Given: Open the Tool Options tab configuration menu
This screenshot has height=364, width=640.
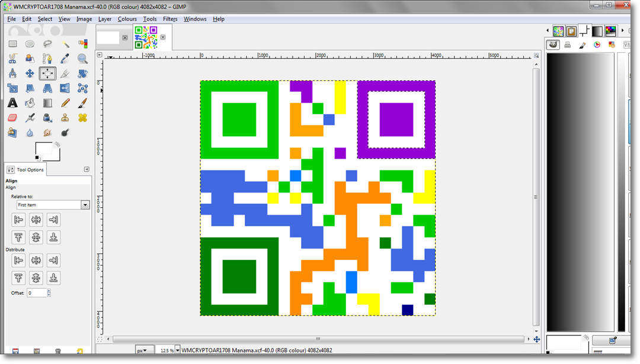Looking at the screenshot, I should click(x=87, y=169).
